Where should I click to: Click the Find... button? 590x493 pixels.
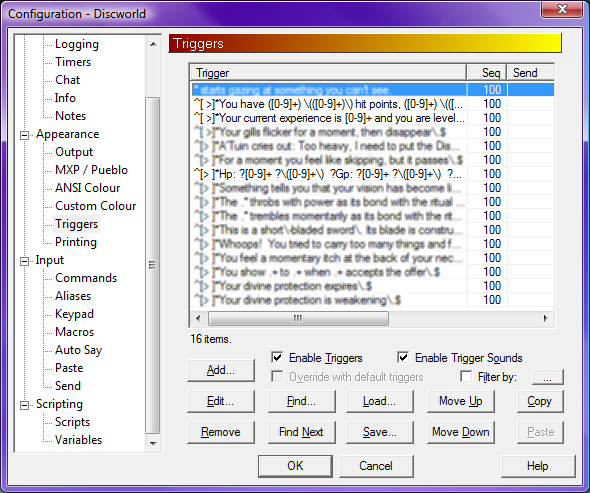(x=301, y=401)
